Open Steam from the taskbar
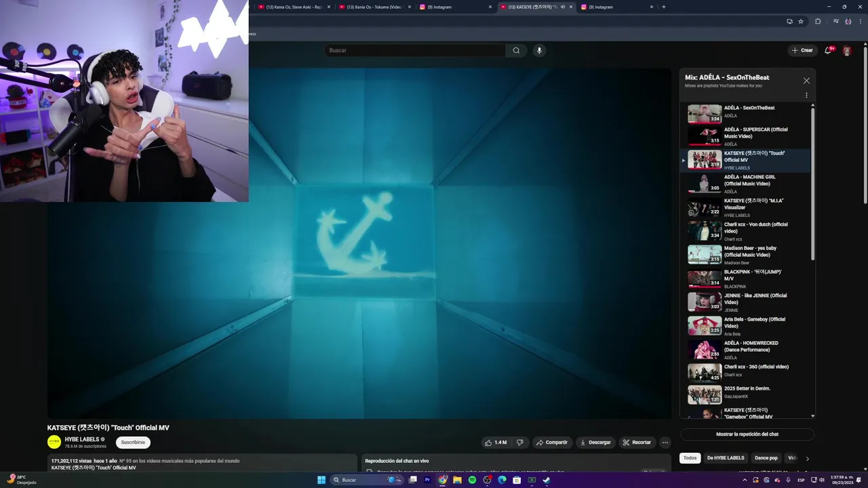Image resolution: width=868 pixels, height=488 pixels. pos(547,480)
